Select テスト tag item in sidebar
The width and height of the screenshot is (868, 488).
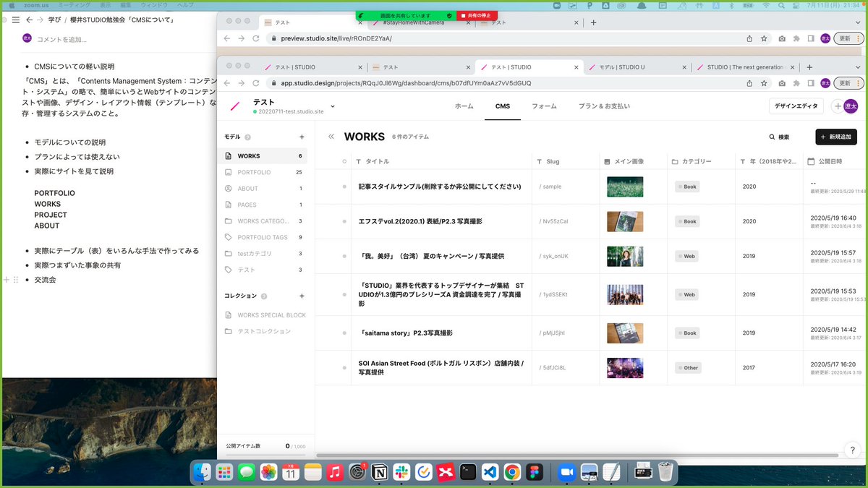[263, 270]
